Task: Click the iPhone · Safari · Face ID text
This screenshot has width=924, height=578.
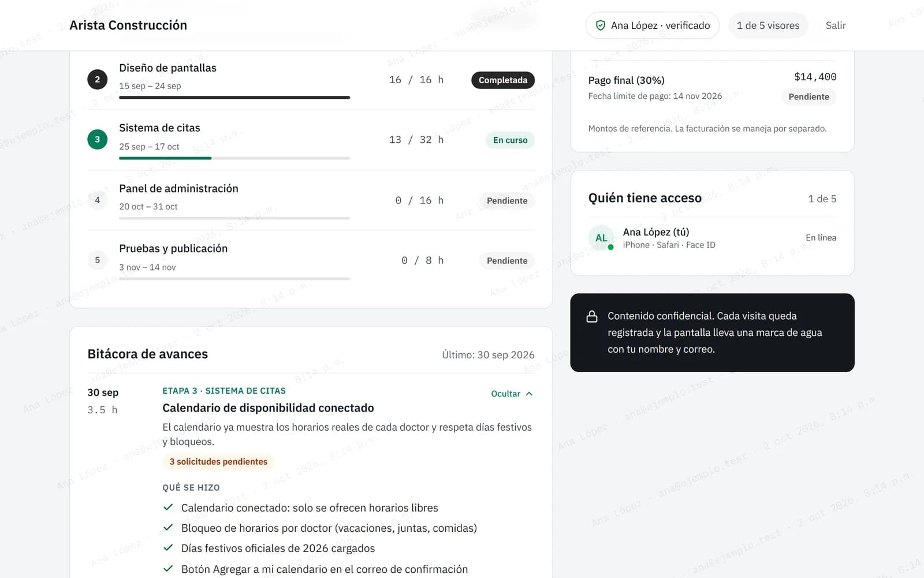Action: coord(669,245)
